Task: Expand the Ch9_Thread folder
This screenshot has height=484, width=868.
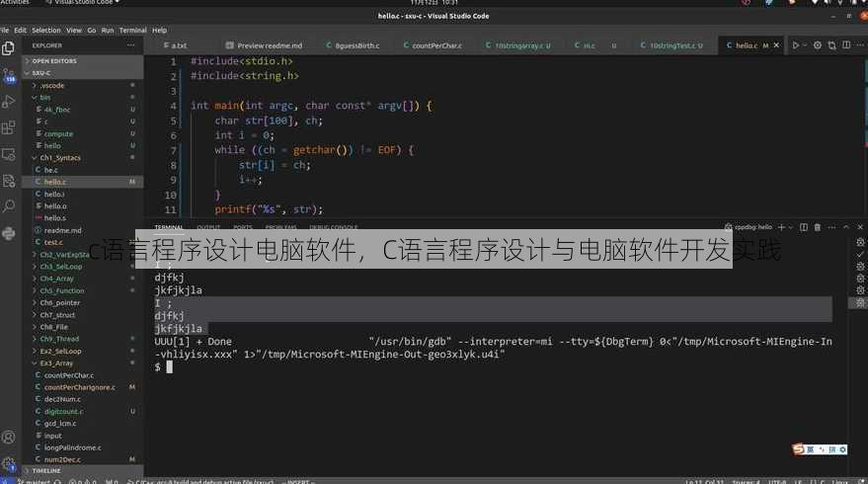Action: point(83,339)
